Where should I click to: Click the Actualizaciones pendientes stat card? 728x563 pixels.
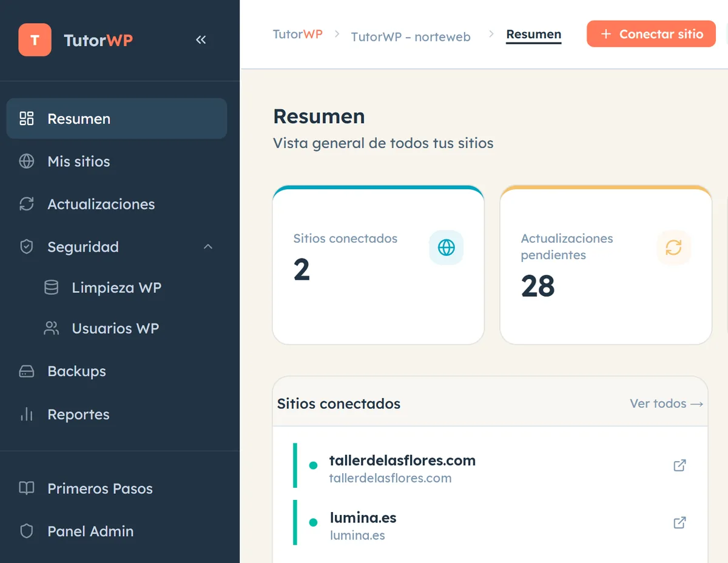pyautogui.click(x=605, y=265)
